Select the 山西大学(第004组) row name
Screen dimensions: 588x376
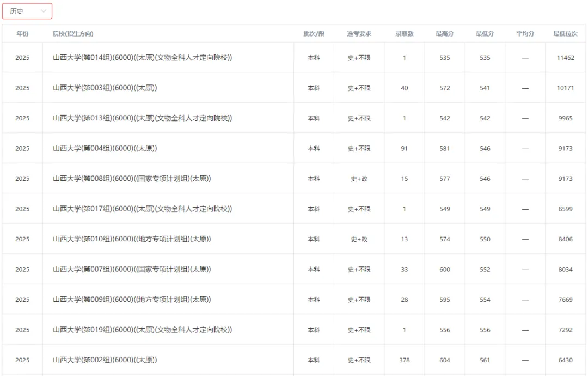(x=105, y=149)
